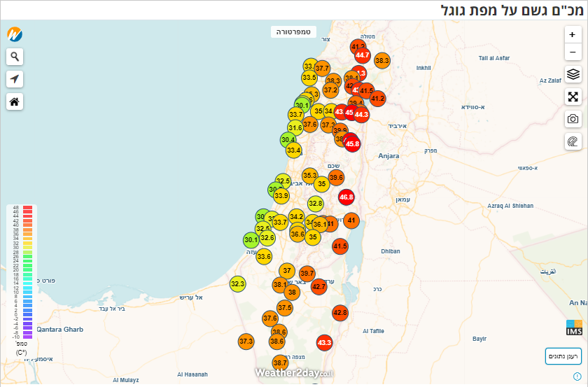
Task: Click the Al Tafile map label
Action: coord(374,331)
